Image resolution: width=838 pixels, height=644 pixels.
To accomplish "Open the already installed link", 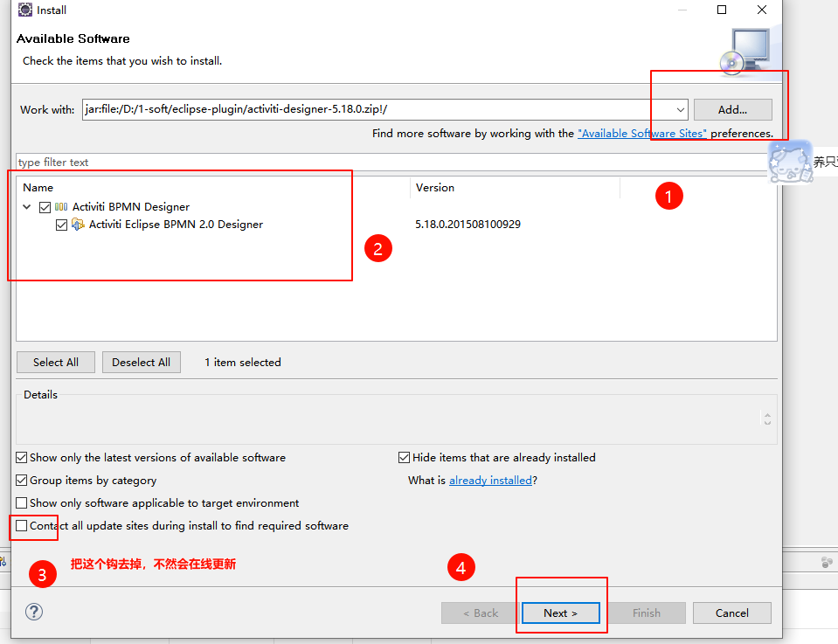I will point(490,481).
